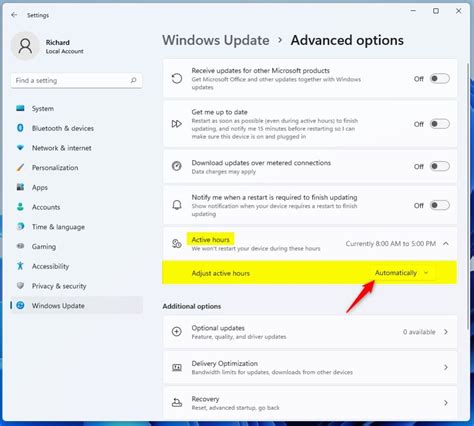Open the Optional updates row
Image resolution: width=474 pixels, height=426 pixels.
tap(310, 332)
